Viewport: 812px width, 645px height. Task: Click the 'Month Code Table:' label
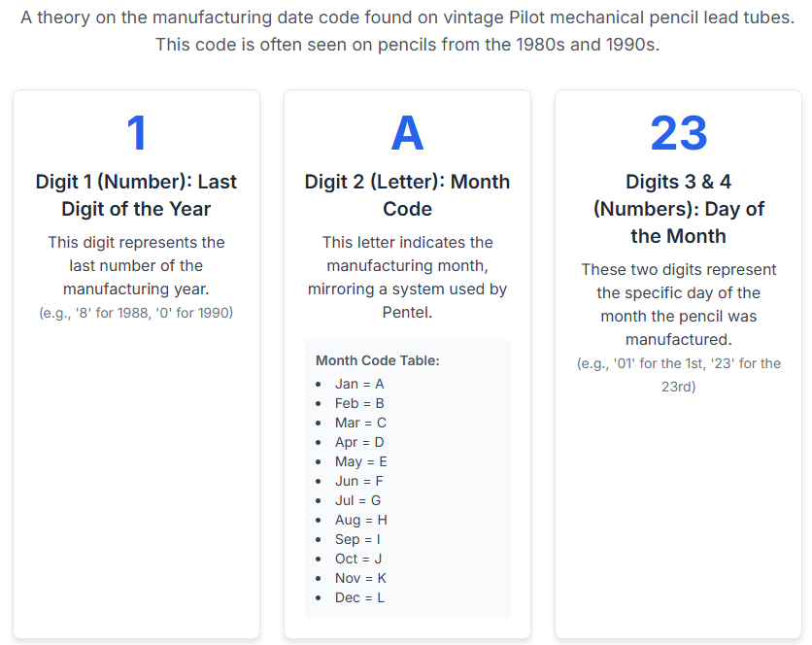click(x=378, y=360)
